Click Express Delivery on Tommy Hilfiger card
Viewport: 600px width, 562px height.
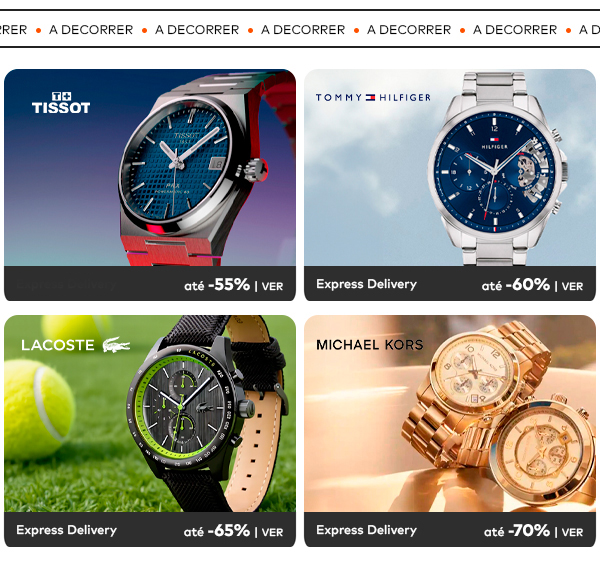(x=367, y=284)
